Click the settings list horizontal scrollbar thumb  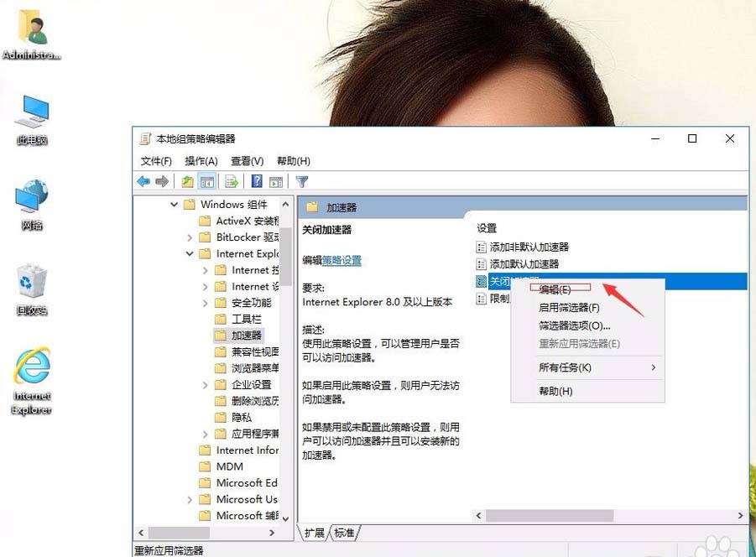click(550, 516)
